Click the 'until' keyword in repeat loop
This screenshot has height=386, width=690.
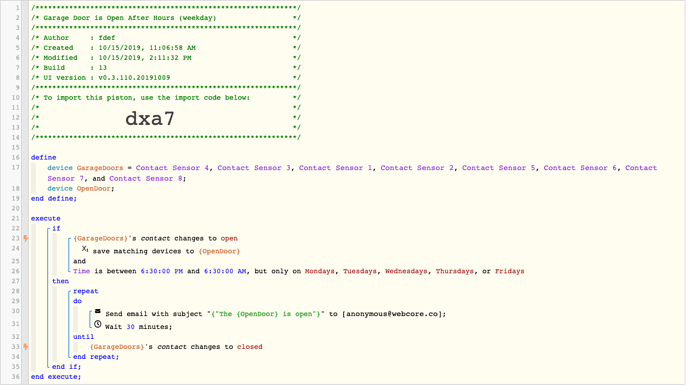coord(84,336)
